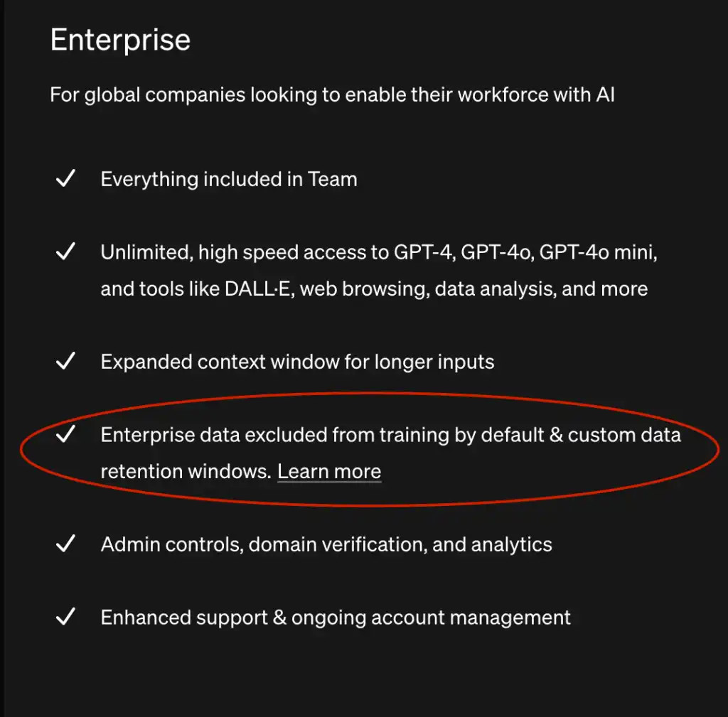Screen dimensions: 728x717
Task: Click the checkmark next to Unlimited high speed access
Action: tap(65, 252)
